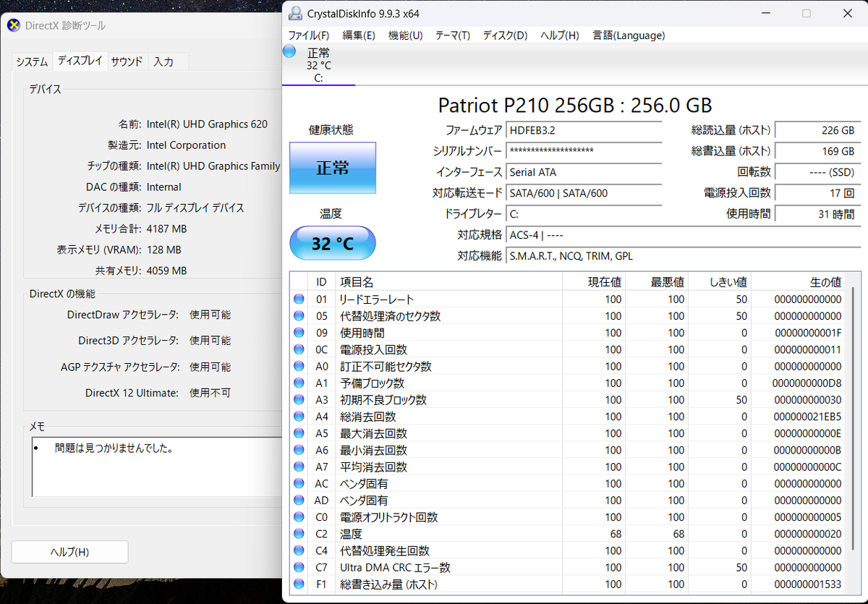The height and width of the screenshot is (604, 868).
Task: Click status orb for Ultra DMA CRC エラー数 row
Action: (299, 567)
